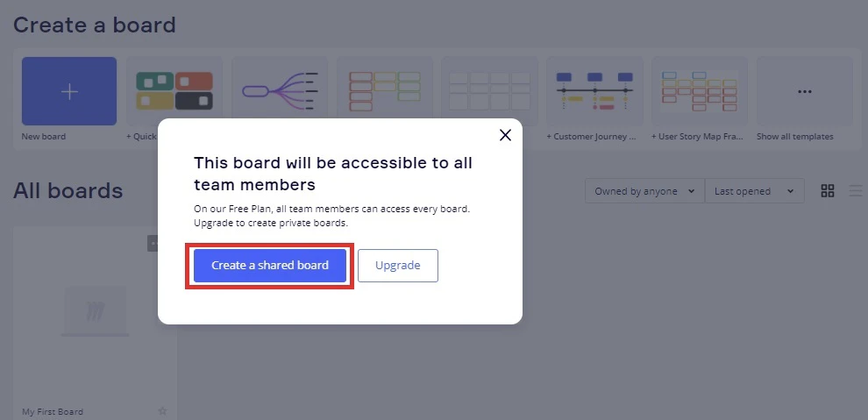Star the My First Board
868x420 pixels.
click(x=162, y=411)
